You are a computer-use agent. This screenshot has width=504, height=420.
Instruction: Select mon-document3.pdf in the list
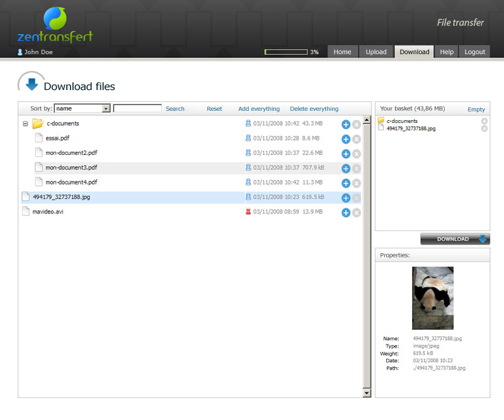pos(197,167)
